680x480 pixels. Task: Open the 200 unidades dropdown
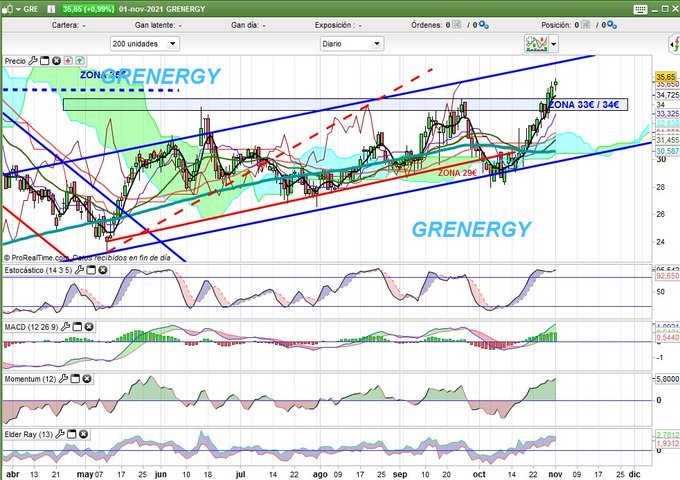coord(144,44)
